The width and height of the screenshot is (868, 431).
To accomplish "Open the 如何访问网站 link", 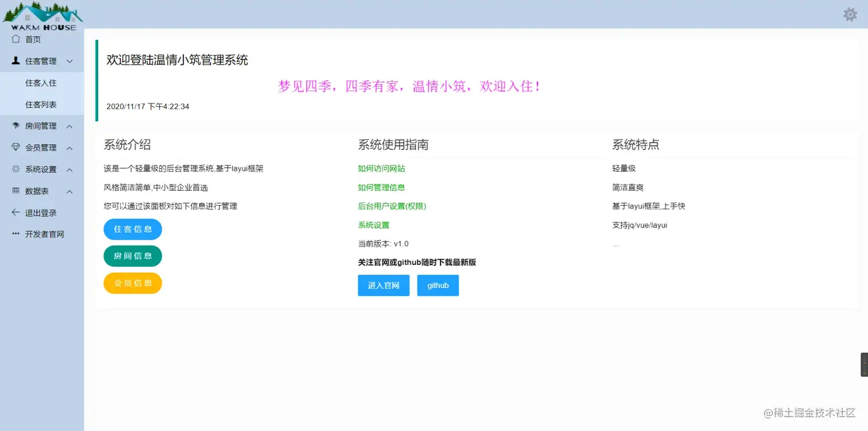I will [x=382, y=168].
